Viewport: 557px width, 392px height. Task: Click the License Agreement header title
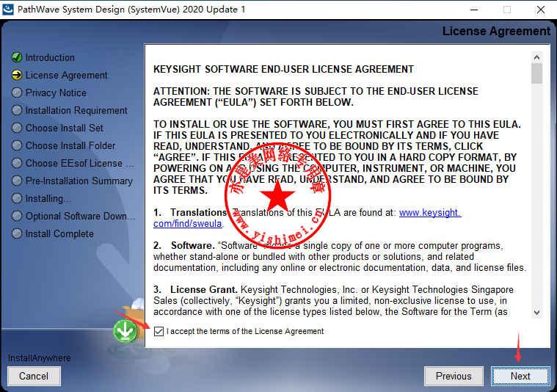point(496,32)
